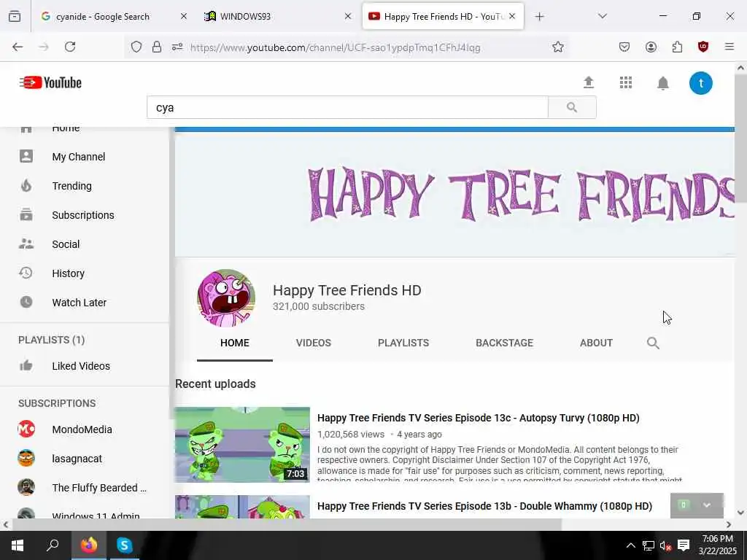The height and width of the screenshot is (560, 747).
Task: Open the channel ABOUT tab
Action: [x=596, y=343]
